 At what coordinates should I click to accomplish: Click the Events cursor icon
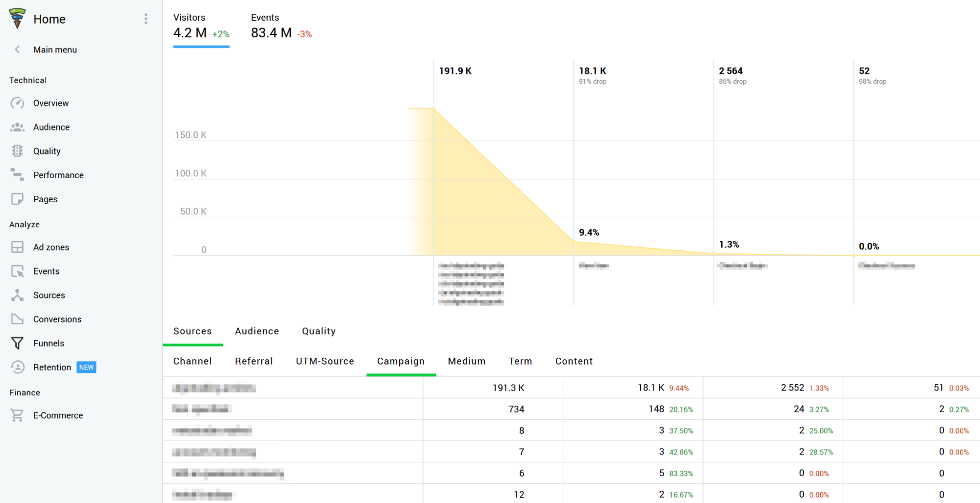(17, 271)
